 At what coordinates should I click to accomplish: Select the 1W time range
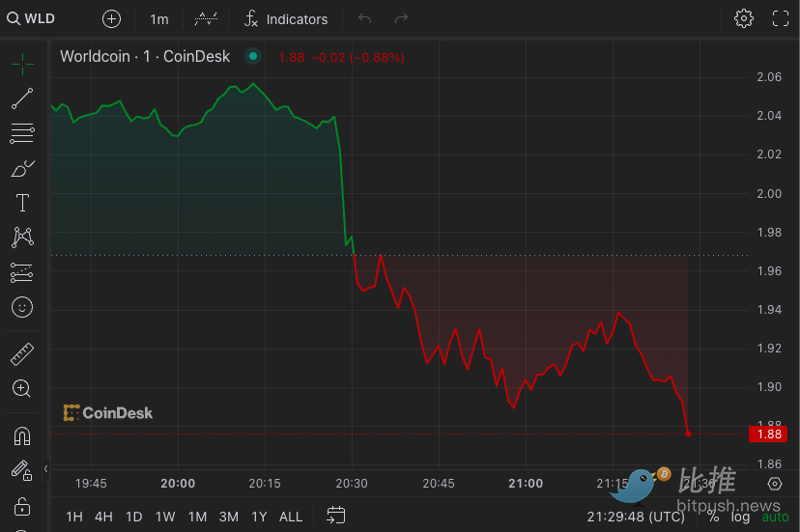click(x=165, y=517)
